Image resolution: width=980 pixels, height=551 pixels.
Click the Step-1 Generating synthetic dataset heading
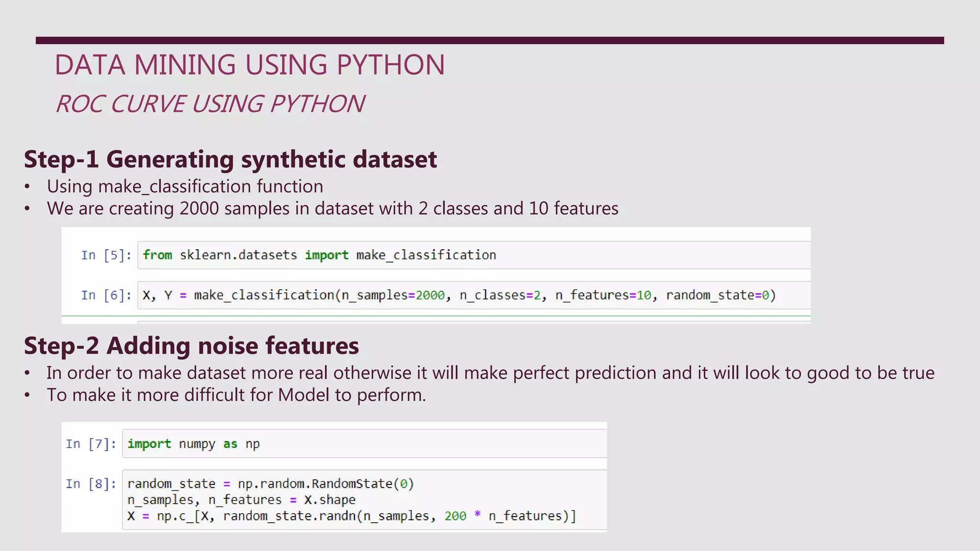(230, 159)
